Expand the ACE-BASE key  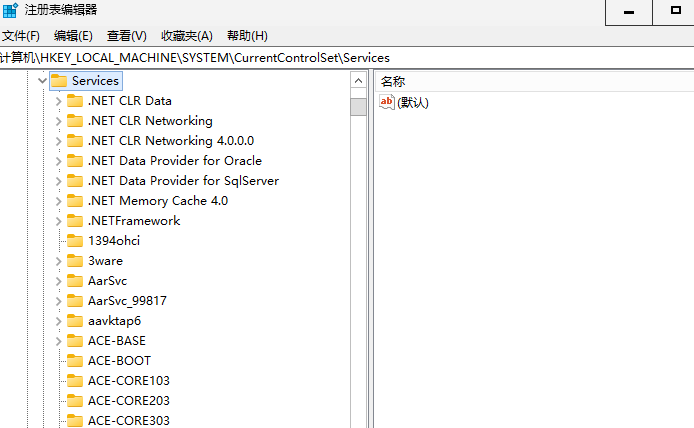click(58, 341)
